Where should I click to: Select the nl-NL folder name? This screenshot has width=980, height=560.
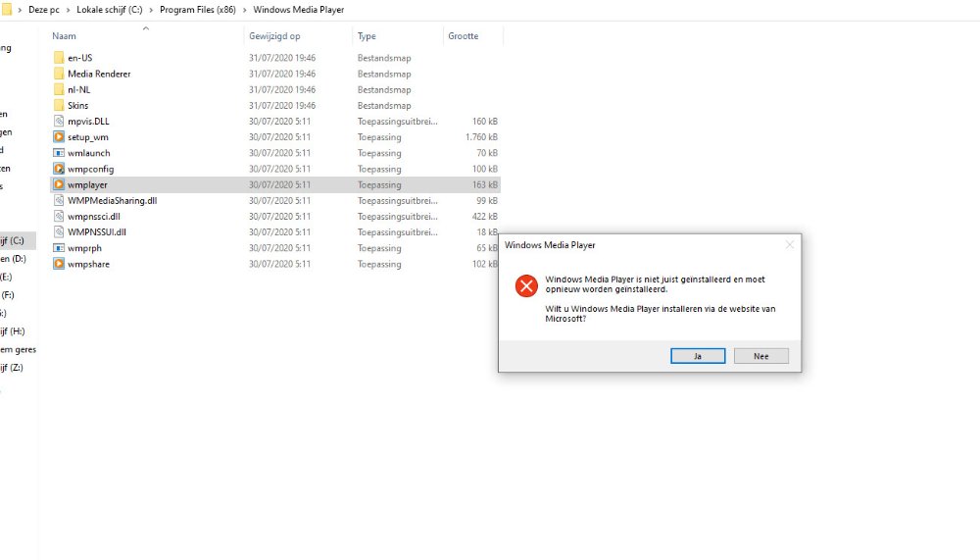click(x=78, y=89)
